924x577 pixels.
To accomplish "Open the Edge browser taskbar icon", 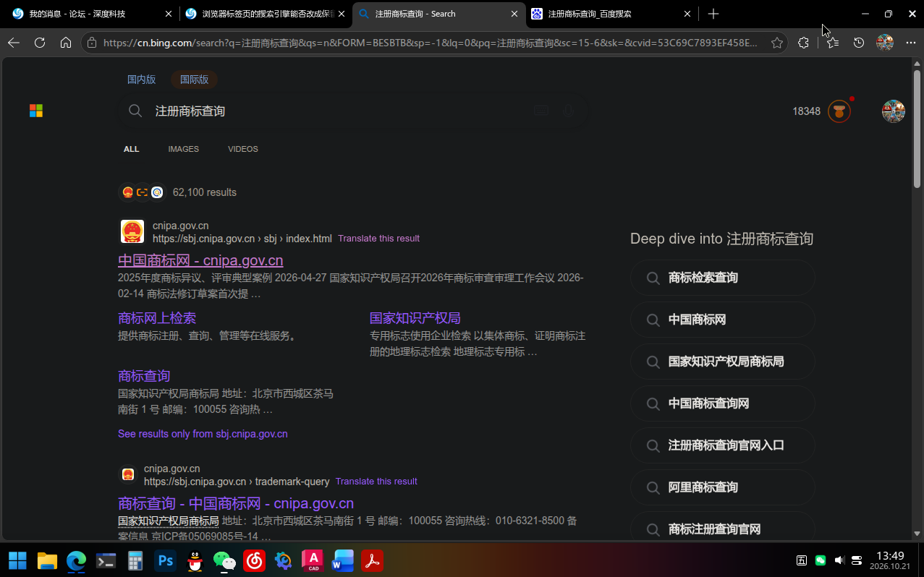I will [x=77, y=560].
